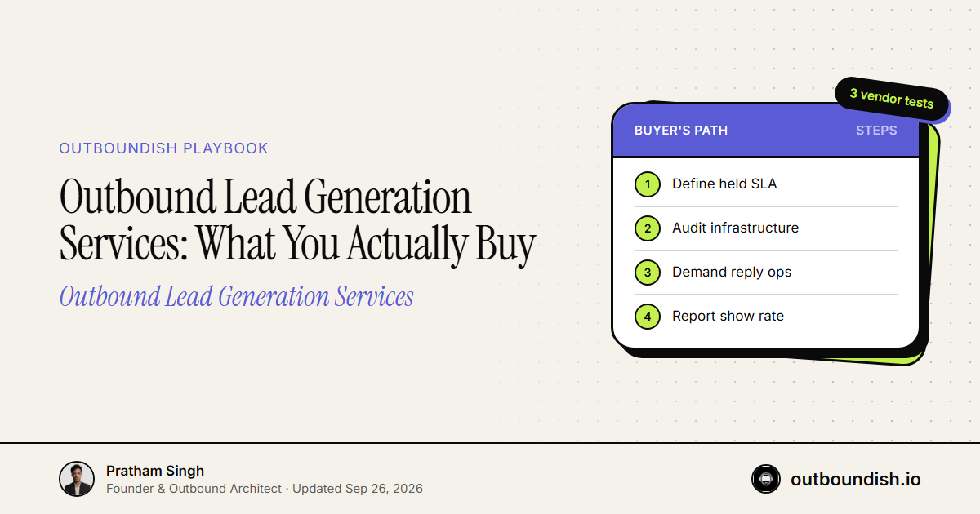Select "Define held SLA" step
The height and width of the screenshot is (514, 980).
click(766, 184)
